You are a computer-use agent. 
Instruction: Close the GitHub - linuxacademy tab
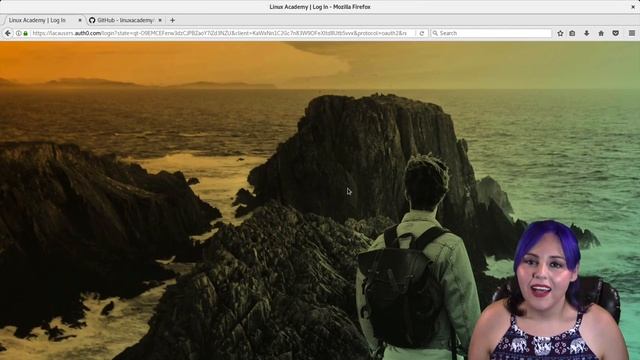coord(160,20)
